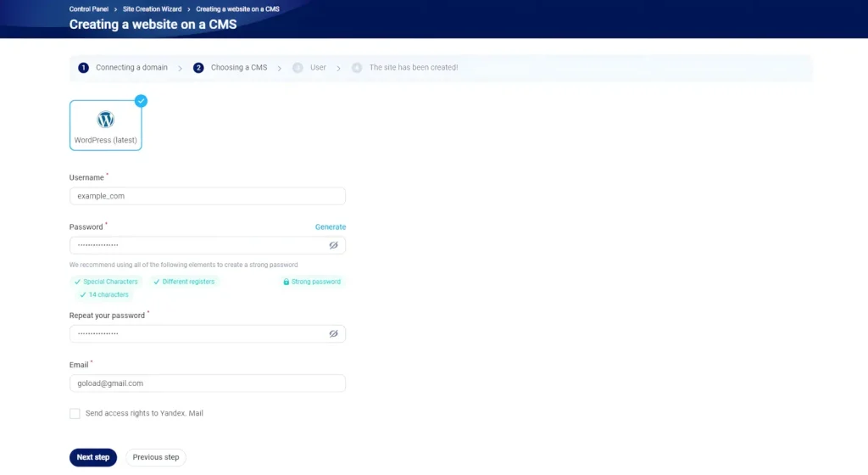Show the Password field characters via eye icon

(333, 245)
